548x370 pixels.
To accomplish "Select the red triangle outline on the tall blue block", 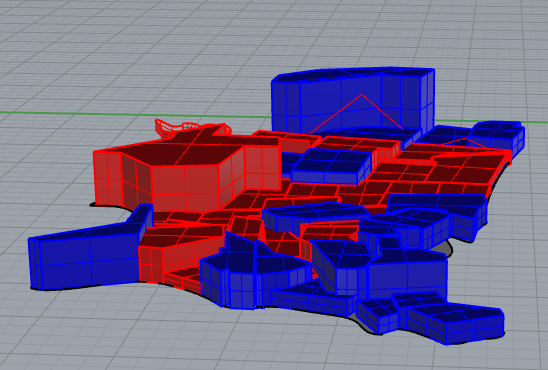I will (x=356, y=113).
